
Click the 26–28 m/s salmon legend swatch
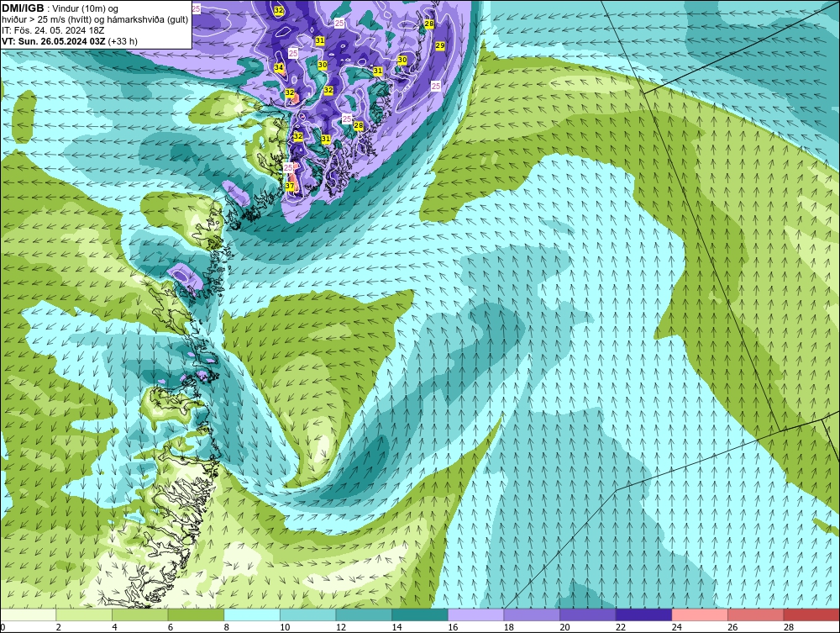pyautogui.click(x=755, y=615)
